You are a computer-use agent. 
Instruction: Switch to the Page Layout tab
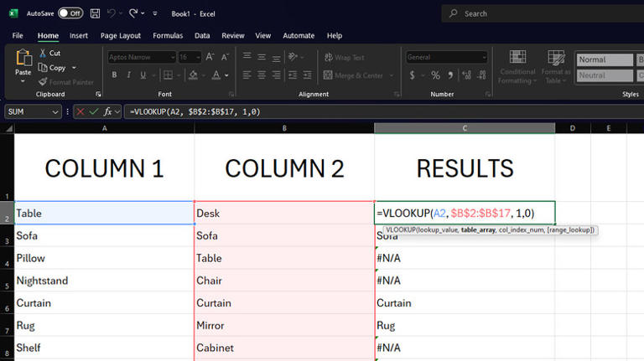[121, 36]
